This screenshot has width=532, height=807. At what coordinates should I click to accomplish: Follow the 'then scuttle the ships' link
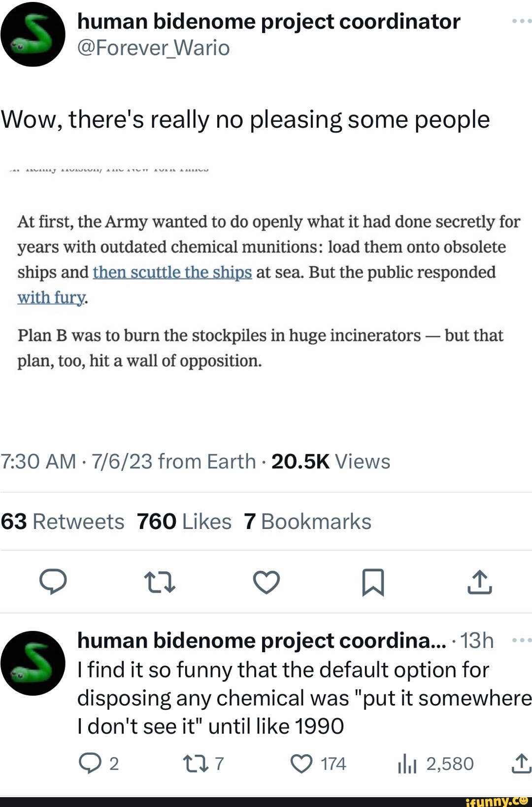[x=172, y=272]
